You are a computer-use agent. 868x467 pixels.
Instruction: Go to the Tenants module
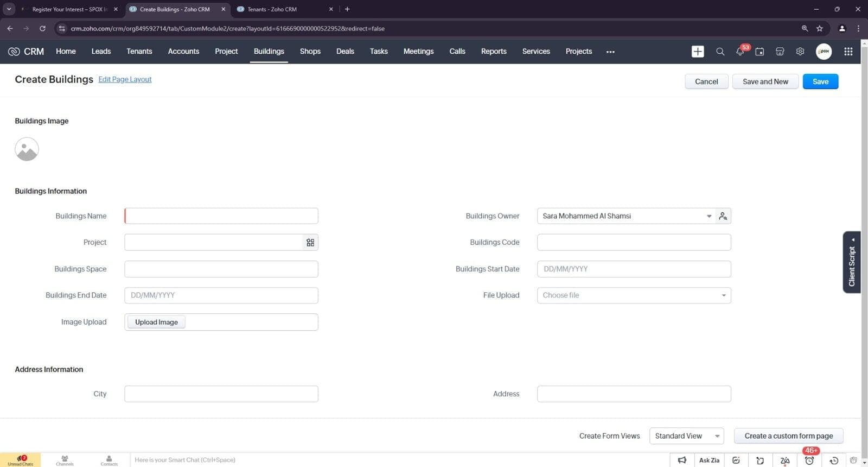tap(139, 51)
